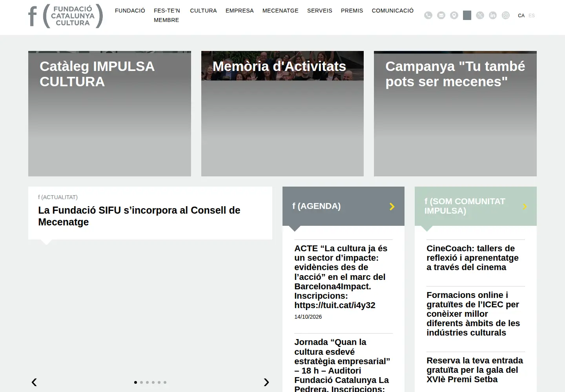Read the Fundació SIFU Consell de Mecenatge headline
Screen dimensions: 565x392
pos(139,216)
